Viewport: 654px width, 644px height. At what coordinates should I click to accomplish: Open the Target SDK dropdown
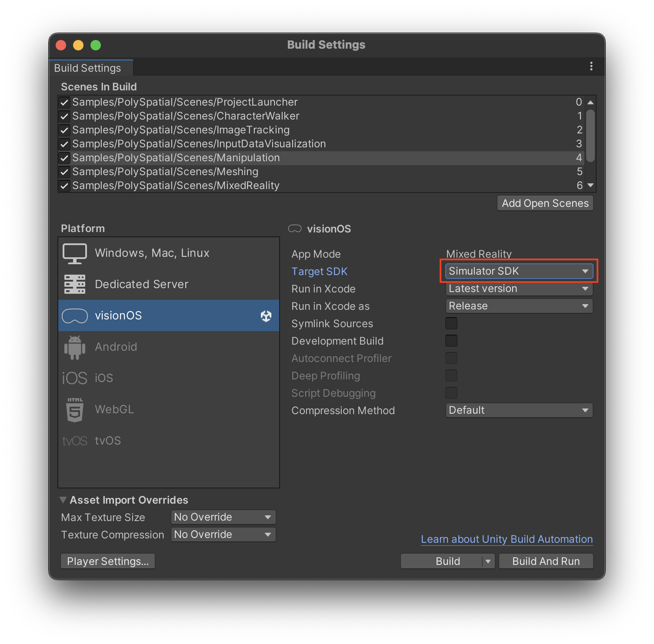tap(519, 271)
